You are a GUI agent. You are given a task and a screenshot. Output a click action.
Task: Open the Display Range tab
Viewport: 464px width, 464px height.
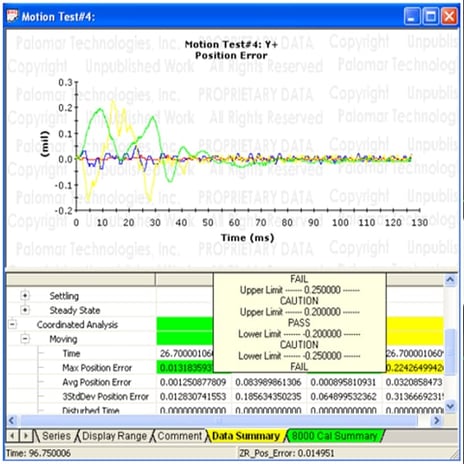(x=114, y=436)
